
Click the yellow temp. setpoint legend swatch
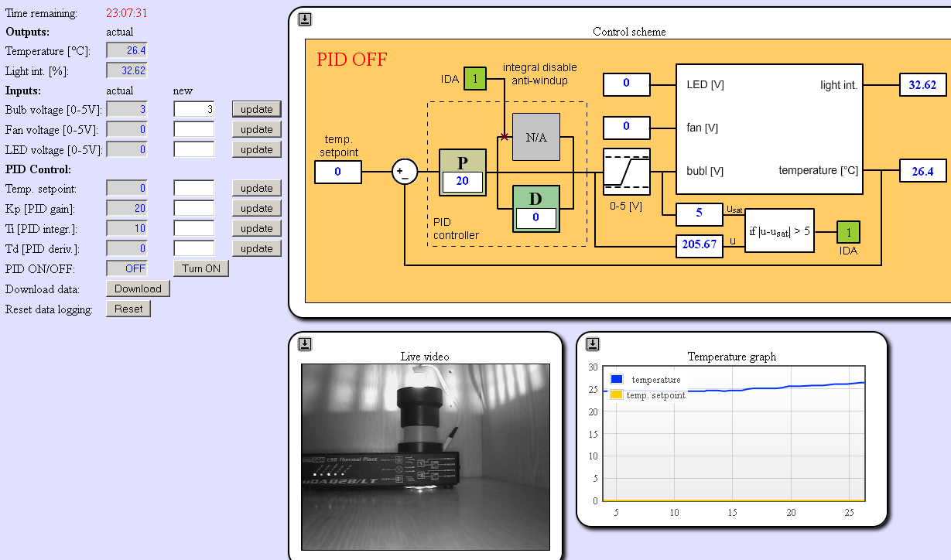[617, 395]
